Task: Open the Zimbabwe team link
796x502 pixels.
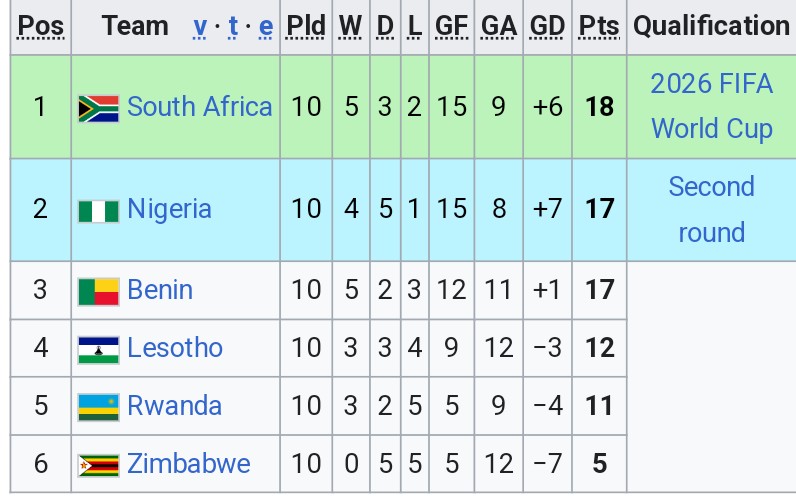Action: coord(188,464)
